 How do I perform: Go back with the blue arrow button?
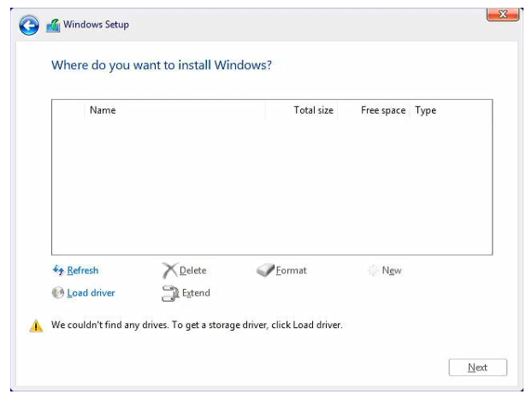(29, 26)
